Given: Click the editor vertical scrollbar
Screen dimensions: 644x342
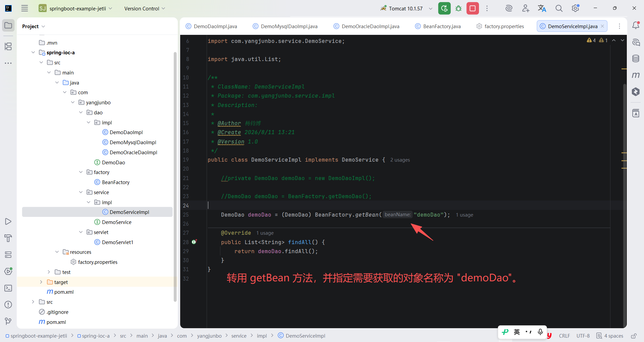Looking at the screenshot, I should pyautogui.click(x=625, y=205).
